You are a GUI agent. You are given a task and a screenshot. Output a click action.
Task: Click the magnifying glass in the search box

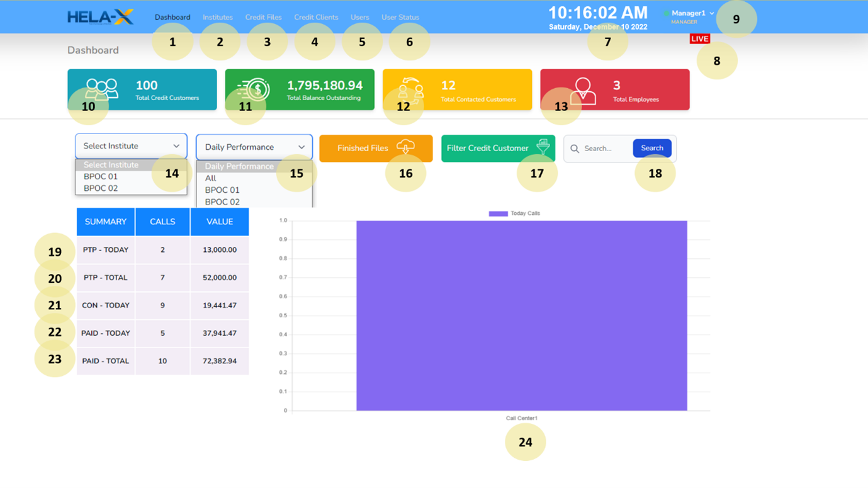coord(575,149)
